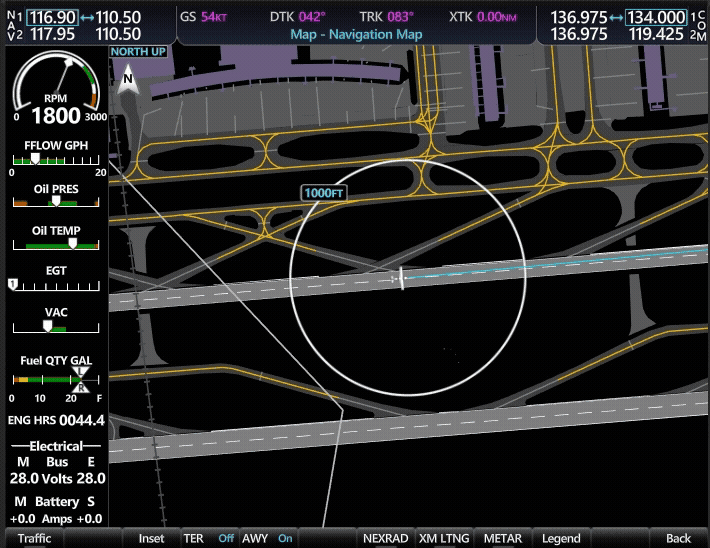Image resolution: width=710 pixels, height=548 pixels.
Task: Open the NORTH UP orientation selector
Action: tap(138, 52)
